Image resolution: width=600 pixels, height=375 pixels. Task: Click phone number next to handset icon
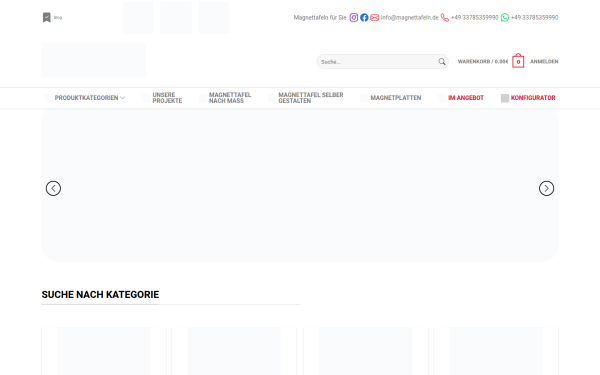pos(474,18)
